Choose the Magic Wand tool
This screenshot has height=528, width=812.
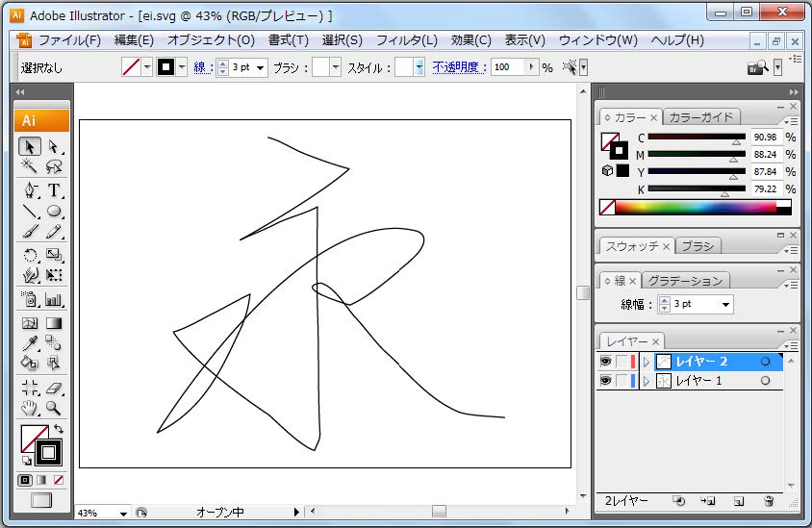click(x=31, y=167)
